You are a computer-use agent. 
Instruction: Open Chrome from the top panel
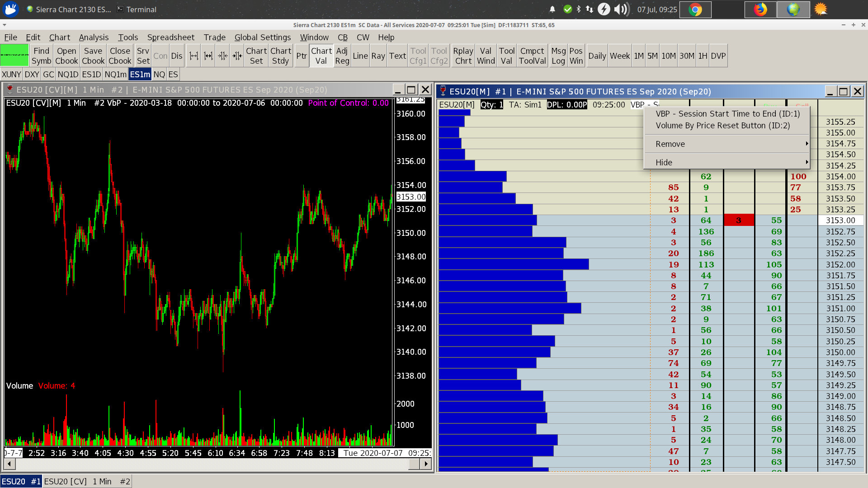tap(695, 9)
